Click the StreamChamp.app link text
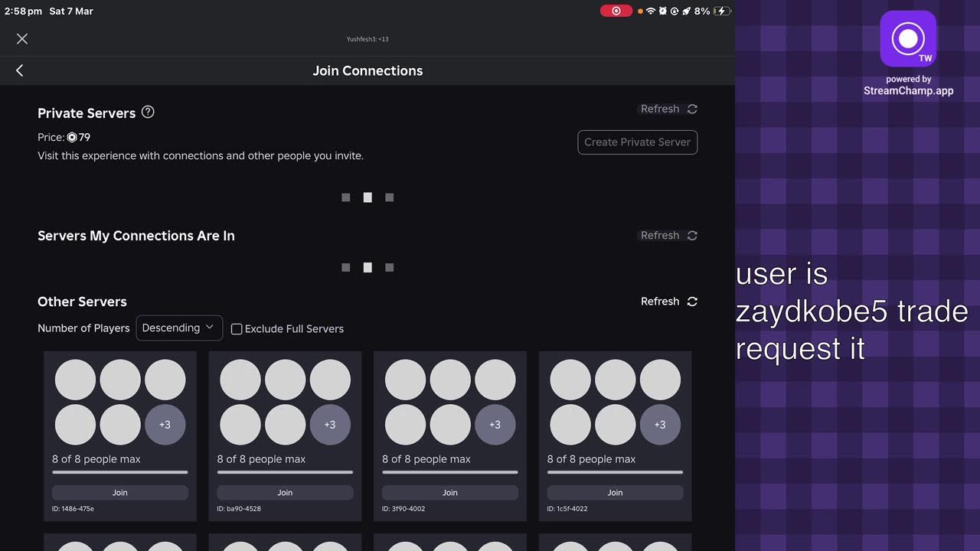Viewport: 980px width, 551px height. point(908,90)
